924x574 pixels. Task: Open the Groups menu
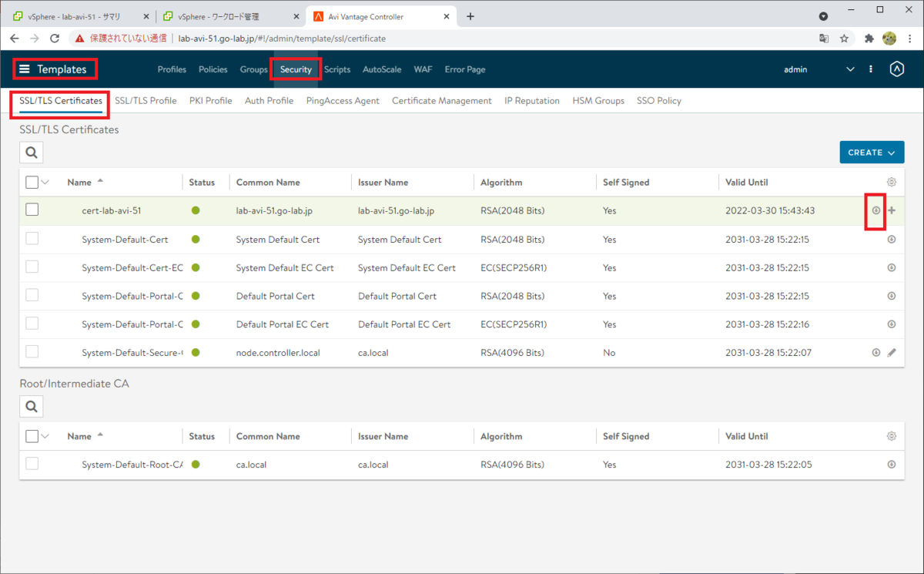pos(253,69)
